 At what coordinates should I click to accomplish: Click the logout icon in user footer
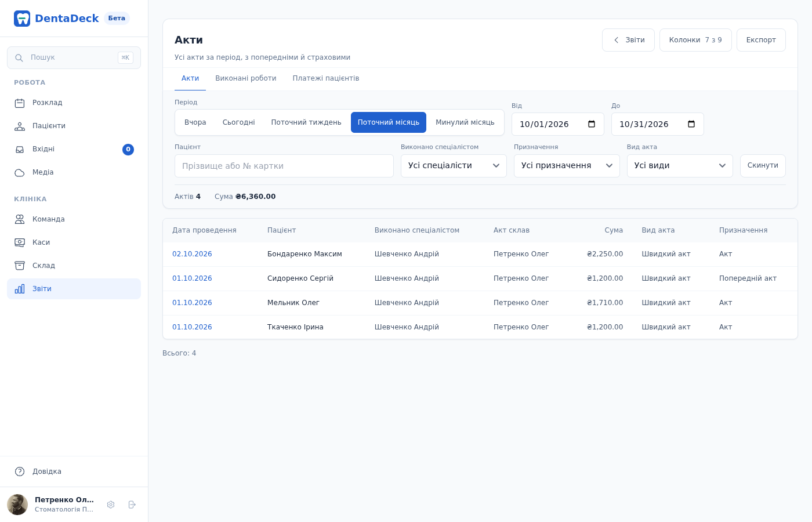(x=132, y=505)
